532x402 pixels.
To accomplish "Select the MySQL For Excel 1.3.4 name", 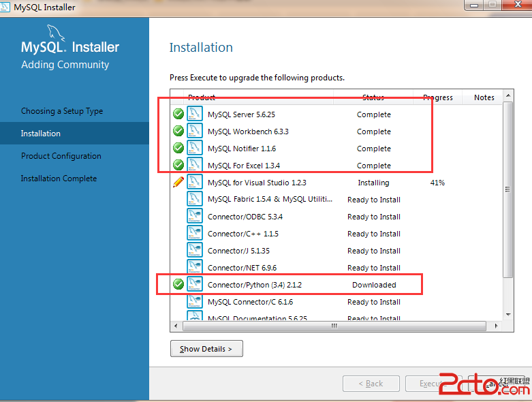I will click(x=244, y=166).
